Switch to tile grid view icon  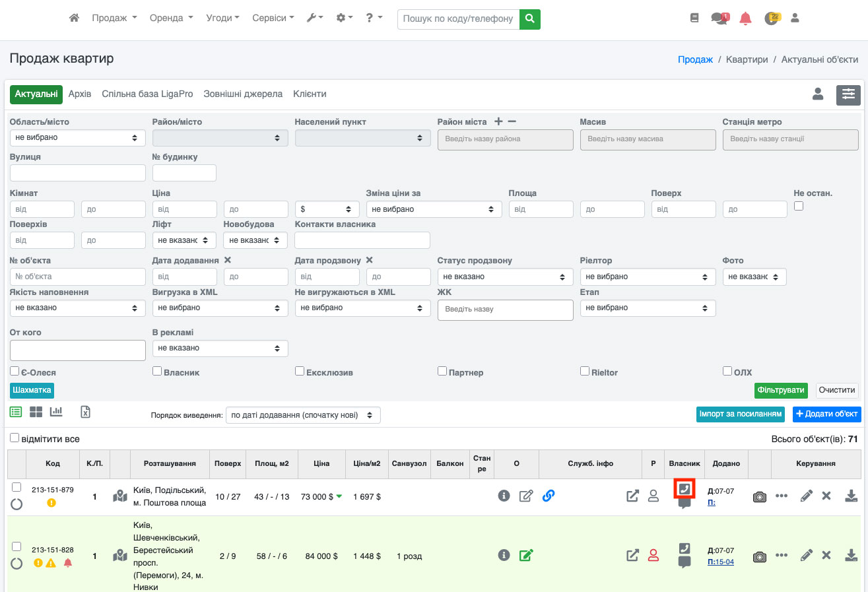(x=36, y=412)
